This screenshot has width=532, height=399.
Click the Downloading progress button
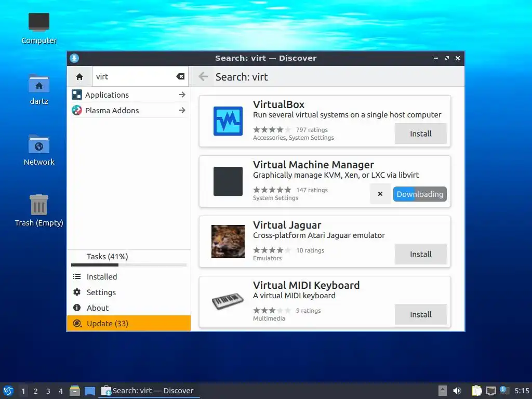pyautogui.click(x=420, y=194)
